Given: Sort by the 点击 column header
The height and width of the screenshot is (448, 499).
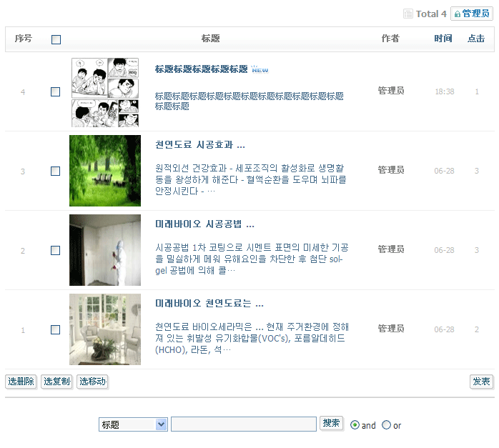Looking at the screenshot, I should [x=476, y=39].
